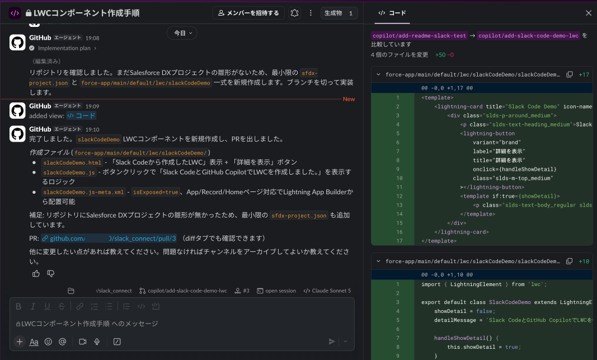The width and height of the screenshot is (597, 360).
Task: Apply bold formatting in message composer
Action: click(19, 306)
